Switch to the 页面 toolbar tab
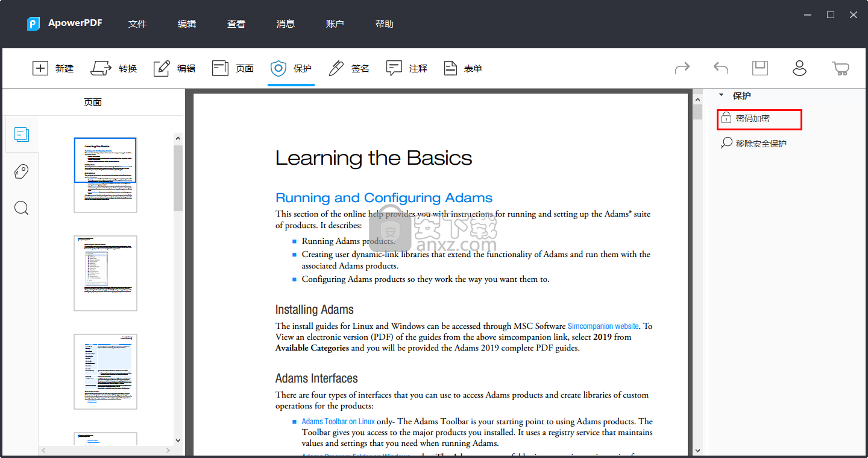 pos(233,68)
